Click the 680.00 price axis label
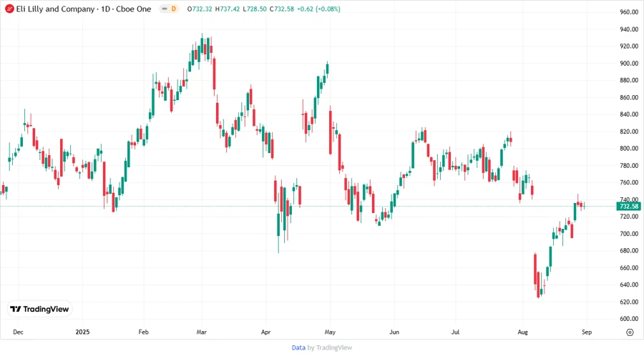Viewport: 644px width, 356px height. tap(629, 251)
